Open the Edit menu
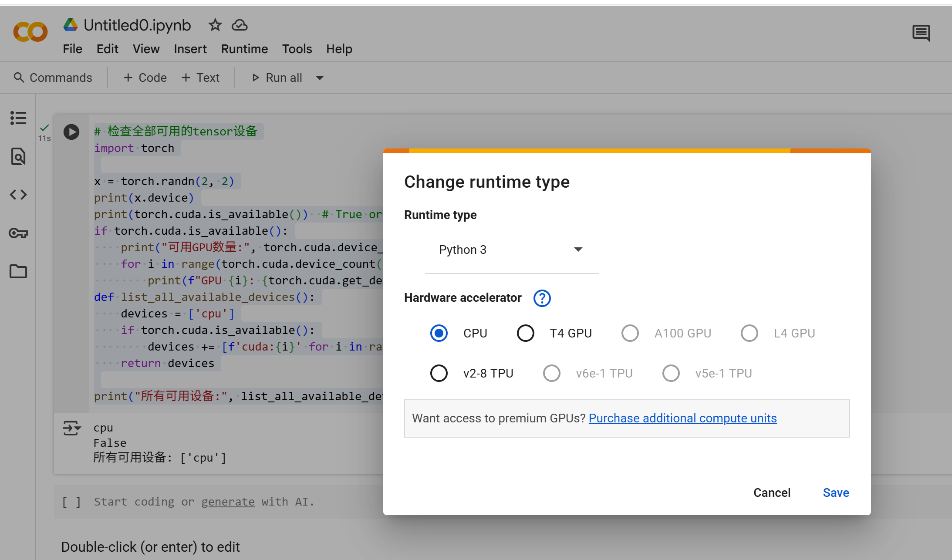This screenshot has width=952, height=560. pyautogui.click(x=107, y=49)
